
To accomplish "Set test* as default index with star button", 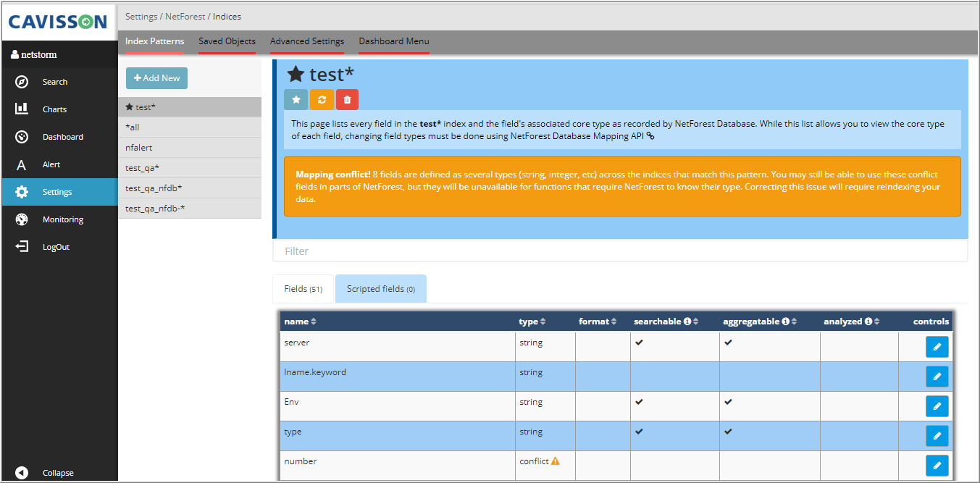I will pyautogui.click(x=296, y=99).
